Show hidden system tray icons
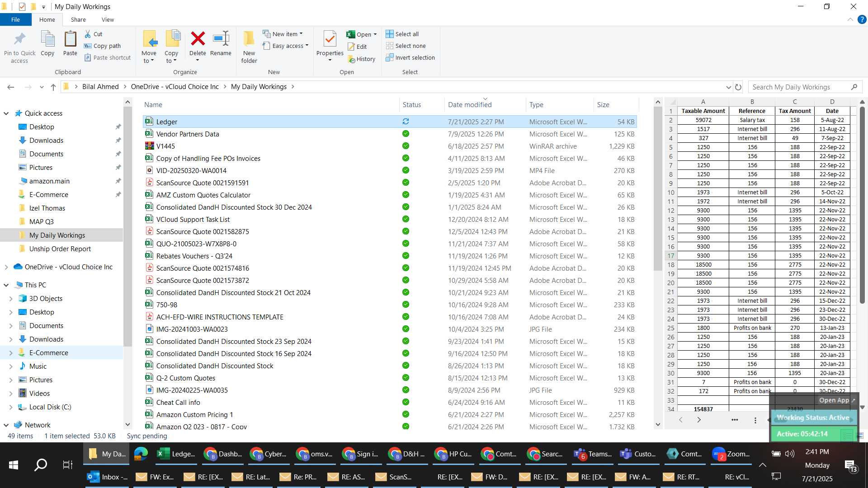Screen dimensions: 868x488 [763, 465]
